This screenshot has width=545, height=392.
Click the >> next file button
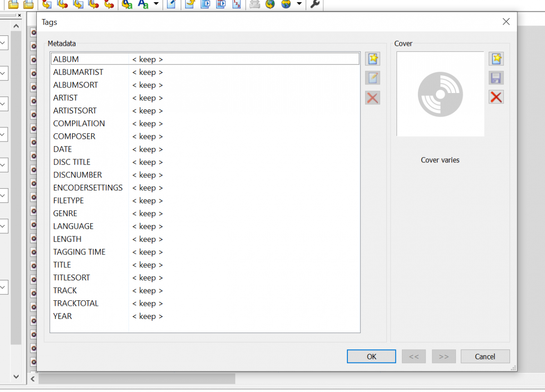pyautogui.click(x=444, y=357)
